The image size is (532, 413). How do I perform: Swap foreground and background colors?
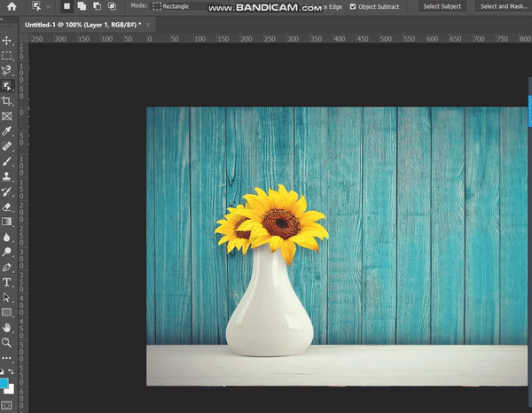pos(11,371)
